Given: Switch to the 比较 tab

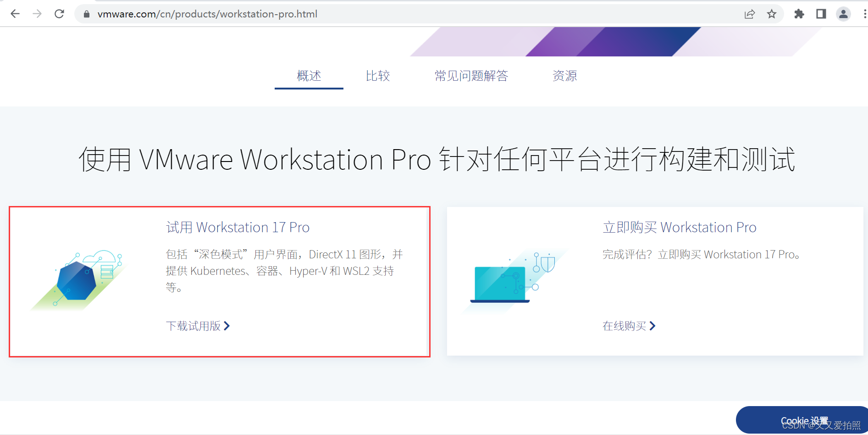Looking at the screenshot, I should point(378,76).
